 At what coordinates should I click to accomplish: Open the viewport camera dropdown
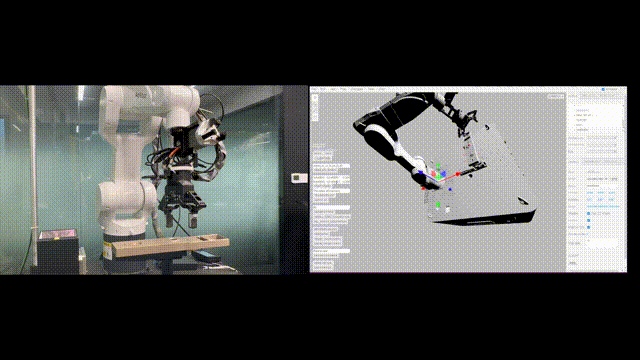point(556,96)
